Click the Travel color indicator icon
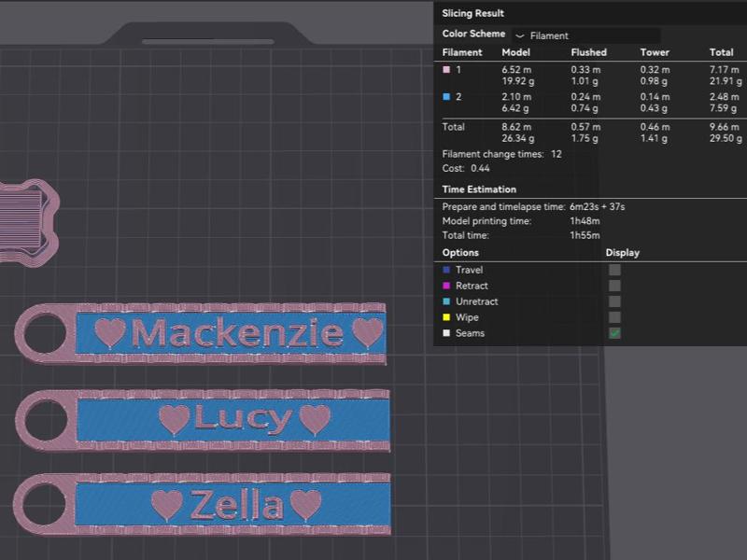 coord(445,270)
